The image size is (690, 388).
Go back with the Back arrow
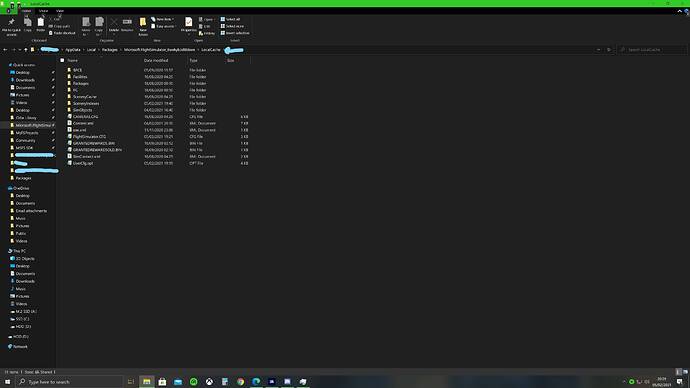pos(5,50)
